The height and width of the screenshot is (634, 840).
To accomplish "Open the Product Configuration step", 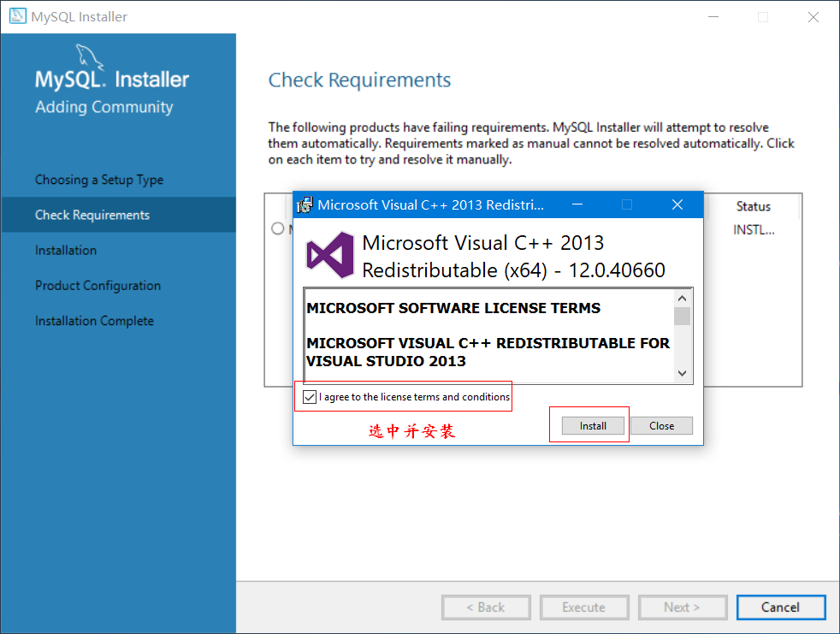I will [98, 286].
